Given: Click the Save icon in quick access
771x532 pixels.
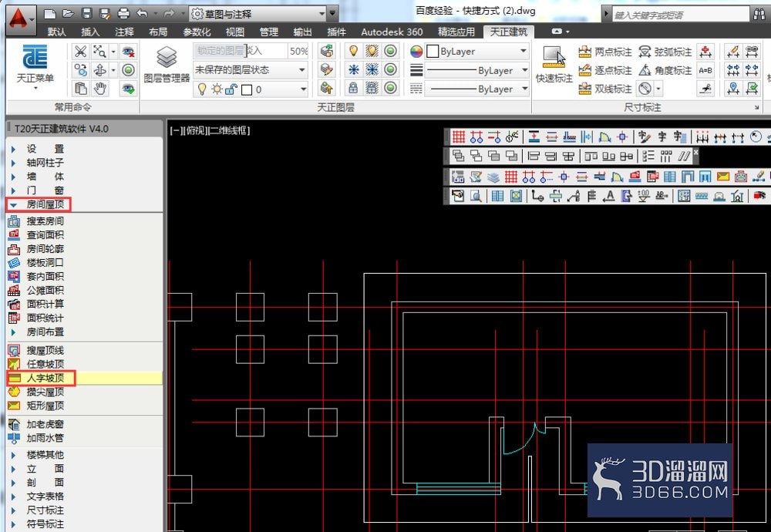Looking at the screenshot, I should [x=86, y=14].
